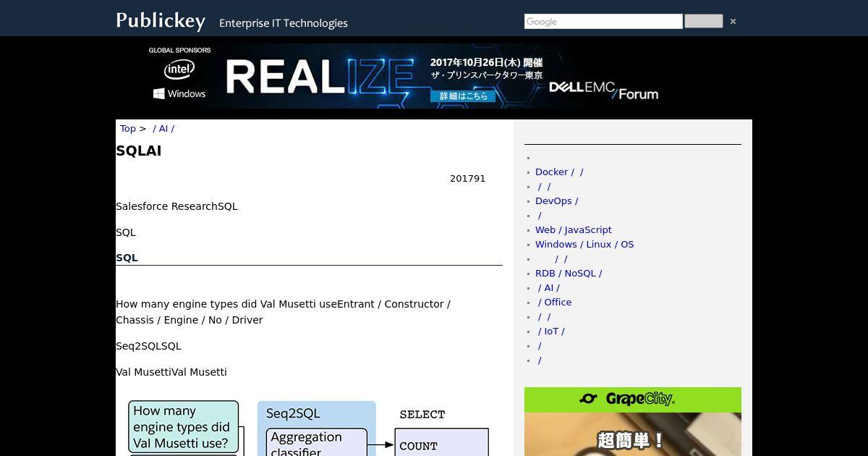Open the Publickey site logo

coord(161,21)
